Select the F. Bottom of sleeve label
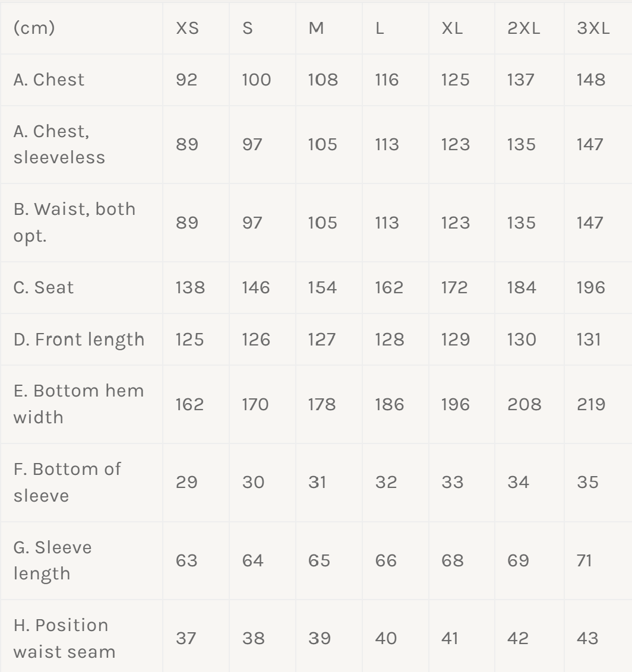 [x=67, y=481]
